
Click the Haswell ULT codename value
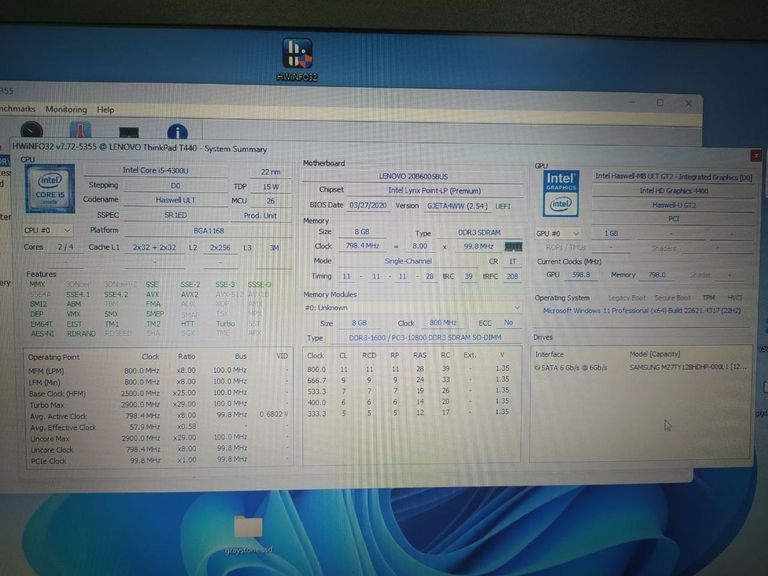tap(175, 200)
